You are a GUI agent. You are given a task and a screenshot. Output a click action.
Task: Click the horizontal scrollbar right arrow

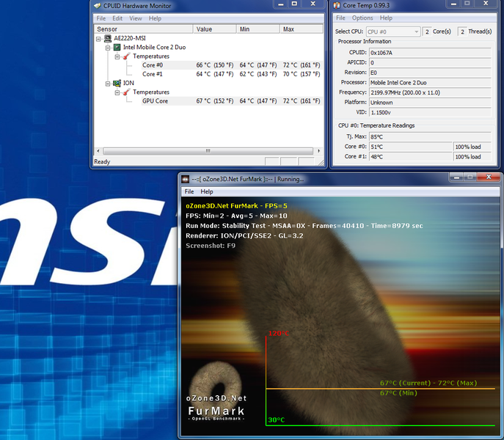point(318,151)
